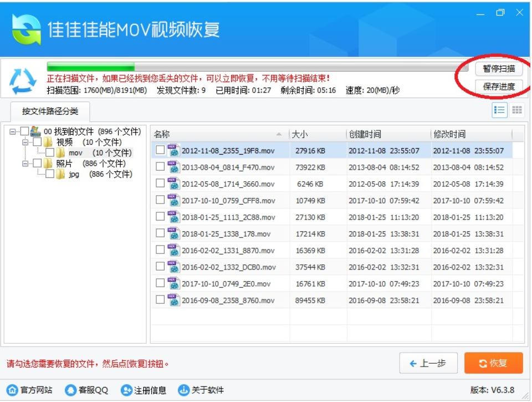Sort by the 大小 column header
Screen dimensions: 532x402
coord(318,134)
